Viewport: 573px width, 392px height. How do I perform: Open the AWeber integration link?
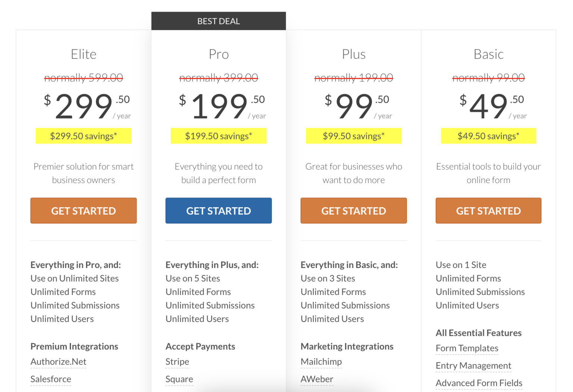[x=317, y=379]
